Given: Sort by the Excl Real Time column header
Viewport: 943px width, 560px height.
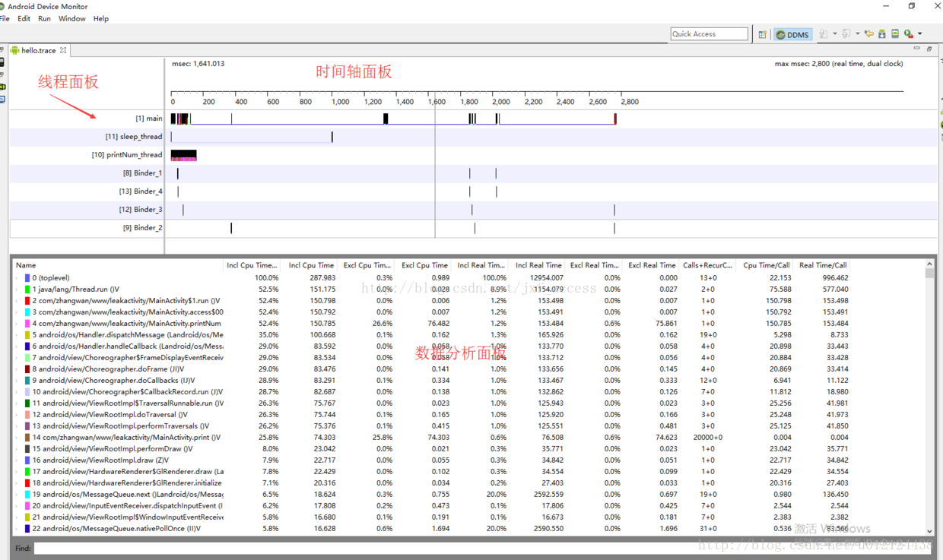Looking at the screenshot, I should pos(652,265).
